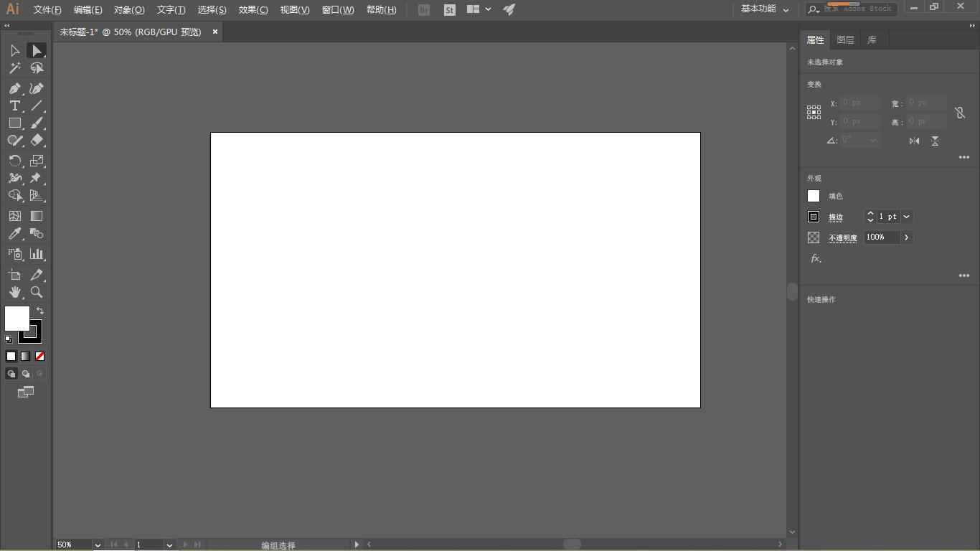980x551 pixels.
Task: Click the Rectangle tool
Action: point(14,123)
